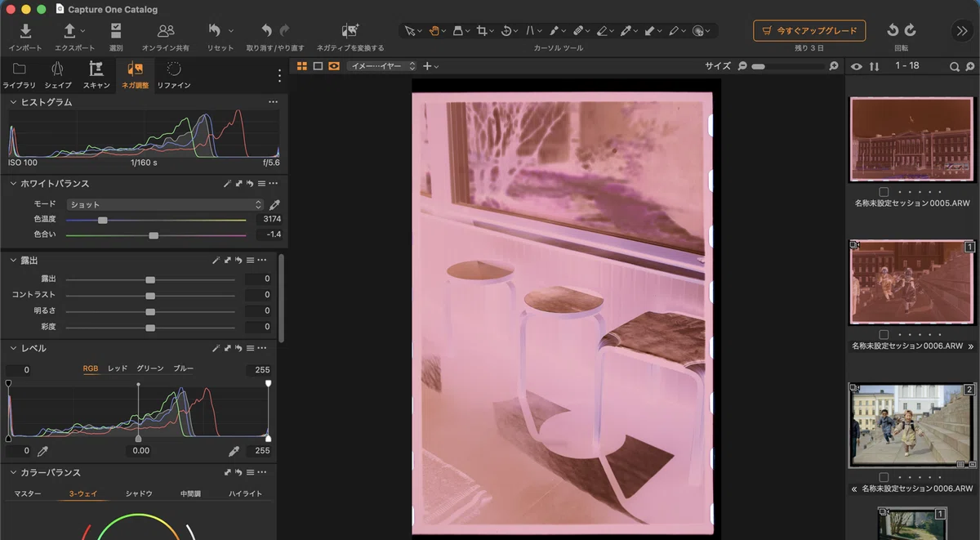This screenshot has height=540, width=980.
Task: Click the browser search magnifier icon
Action: point(954,67)
